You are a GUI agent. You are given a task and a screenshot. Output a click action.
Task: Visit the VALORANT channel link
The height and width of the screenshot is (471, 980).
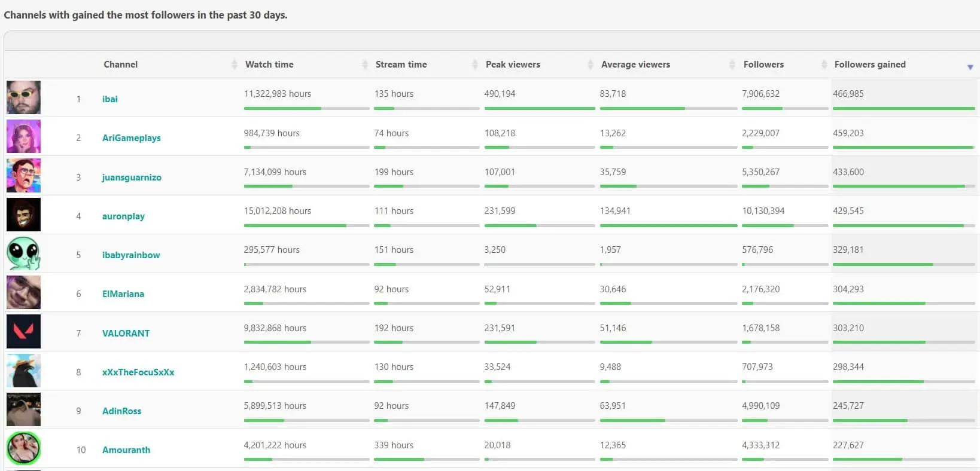pyautogui.click(x=126, y=333)
